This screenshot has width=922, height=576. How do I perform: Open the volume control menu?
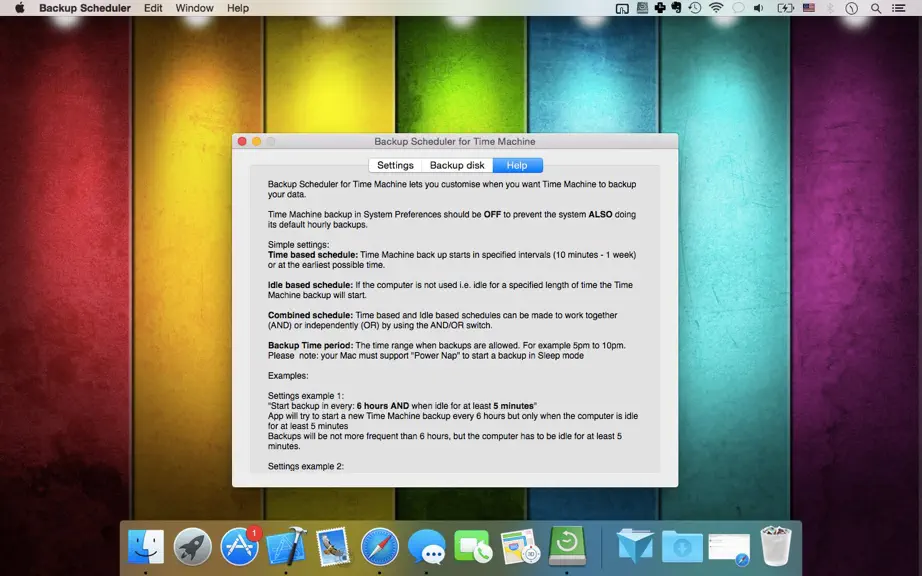(x=759, y=8)
